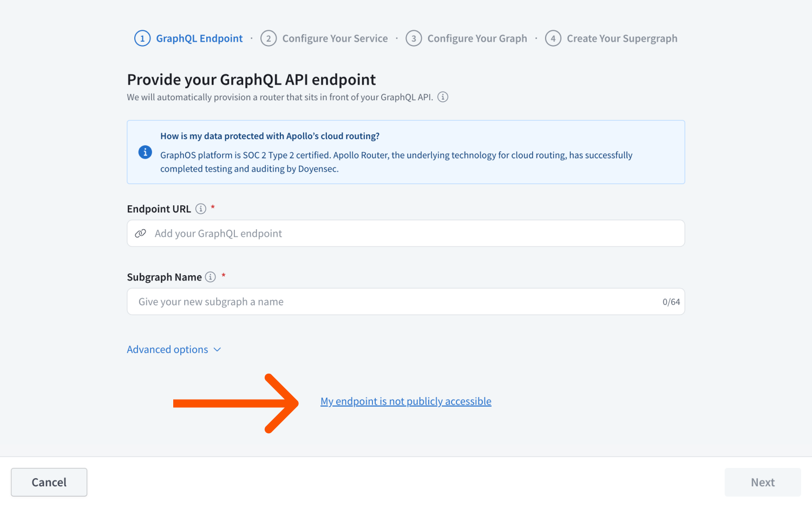812x508 pixels.
Task: Click the circled number 4 step icon
Action: 553,38
